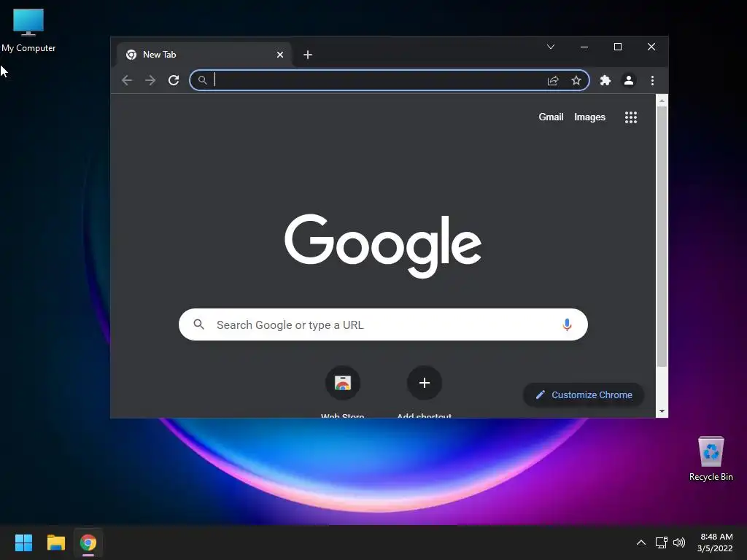Maximize the Chrome window
The image size is (747, 560).
coord(617,47)
